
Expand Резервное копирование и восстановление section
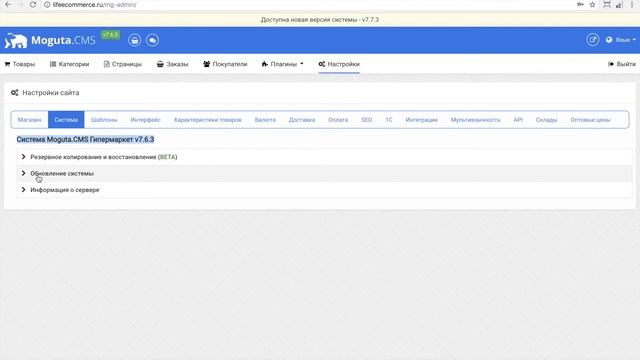[x=324, y=157]
